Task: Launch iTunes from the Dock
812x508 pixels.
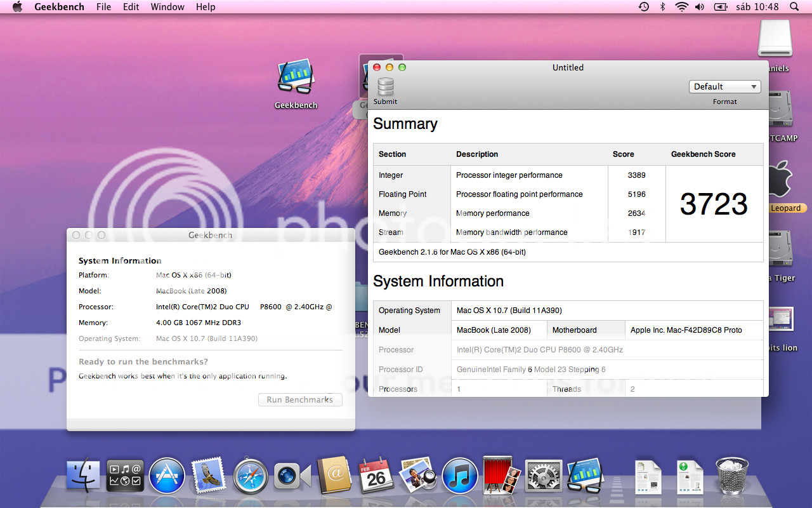Action: 460,476
